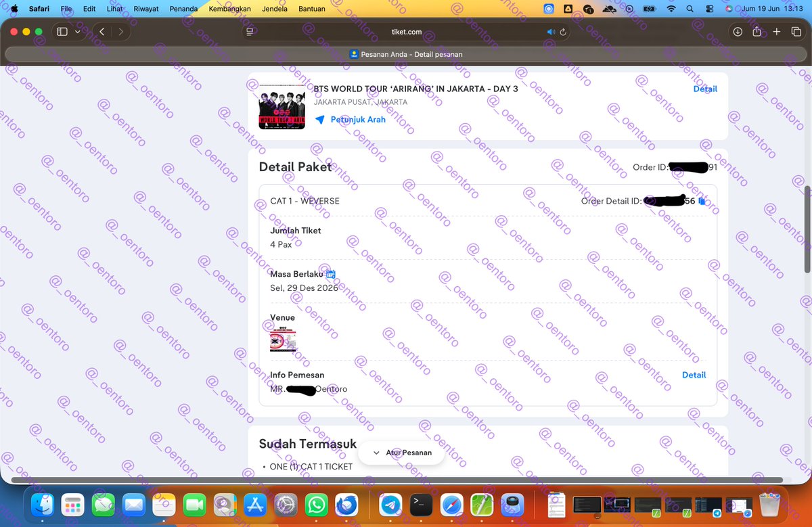The width and height of the screenshot is (812, 527).
Task: Click the tiket.com address bar
Action: point(406,32)
